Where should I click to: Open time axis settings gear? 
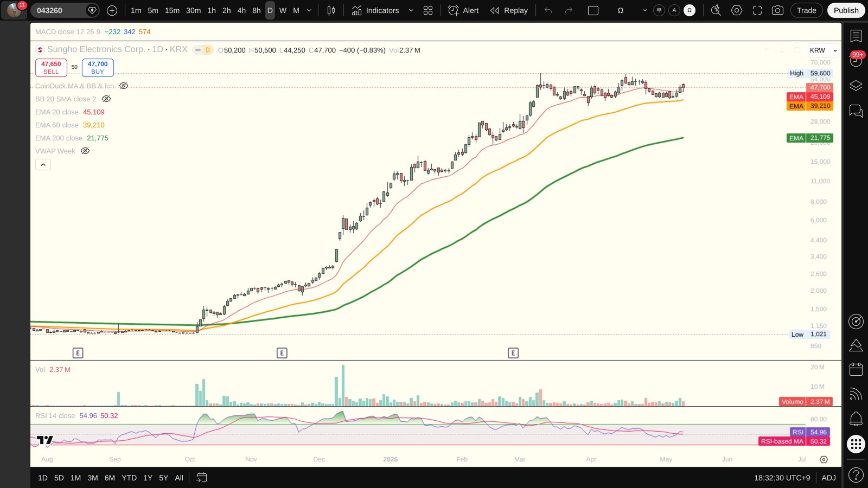tap(824, 459)
